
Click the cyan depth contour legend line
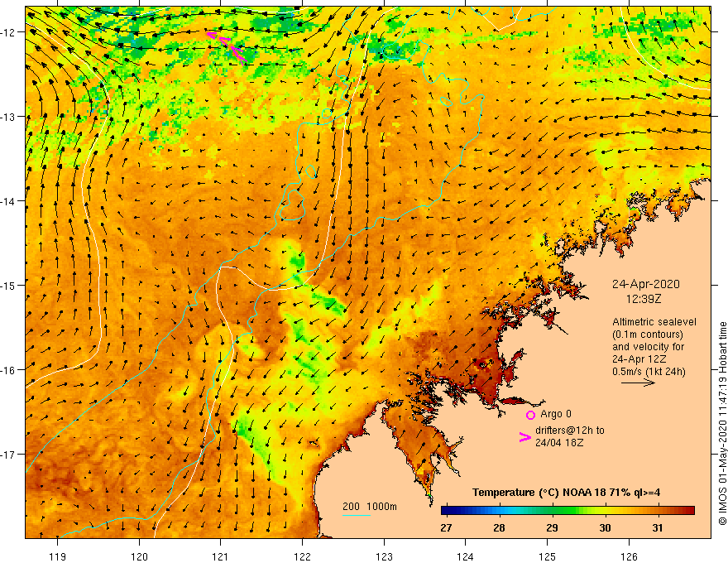point(356,515)
